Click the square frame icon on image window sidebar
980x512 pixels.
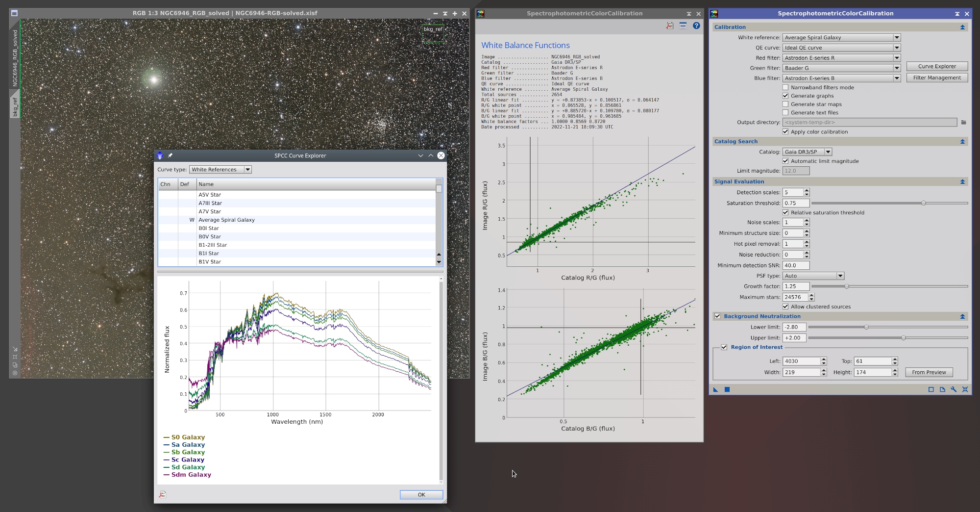[15, 357]
